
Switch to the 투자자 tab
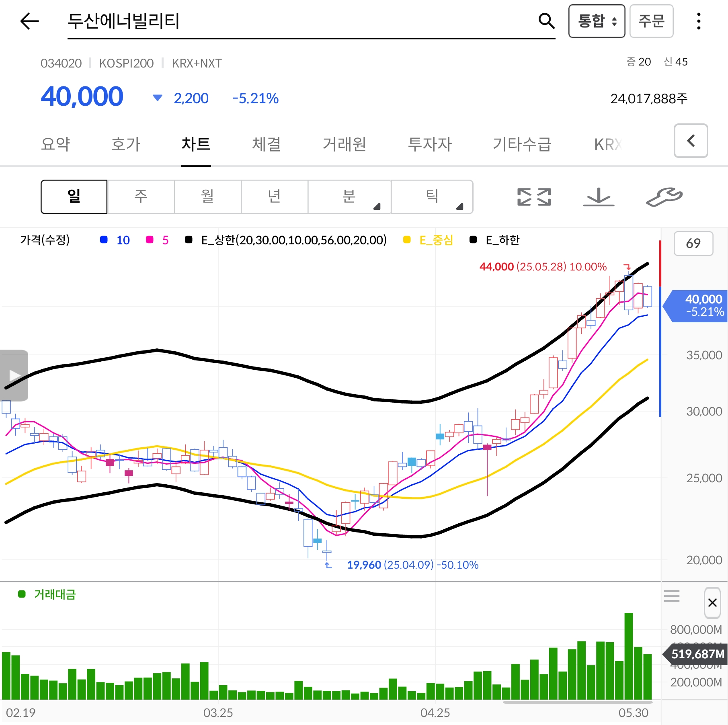[x=430, y=144]
